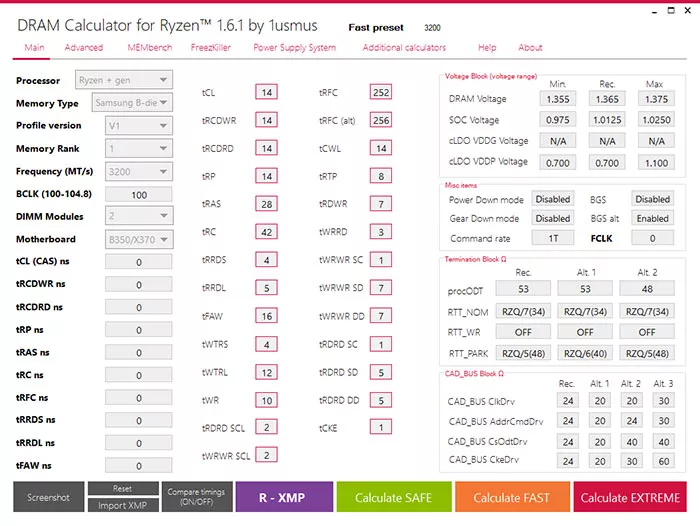Image resolution: width=700 pixels, height=526 pixels.
Task: Click Power Down mode Disabled field
Action: (x=553, y=199)
